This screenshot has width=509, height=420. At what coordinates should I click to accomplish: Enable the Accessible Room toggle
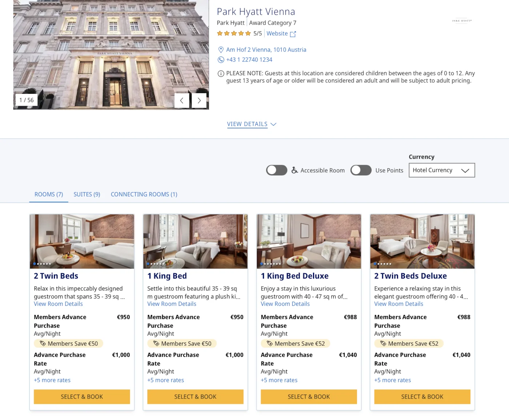[277, 170]
